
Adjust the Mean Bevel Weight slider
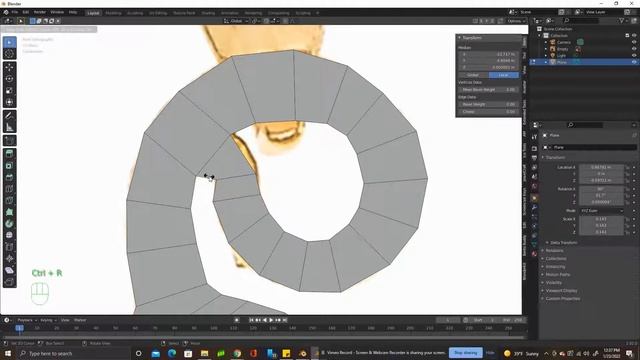(x=488, y=89)
